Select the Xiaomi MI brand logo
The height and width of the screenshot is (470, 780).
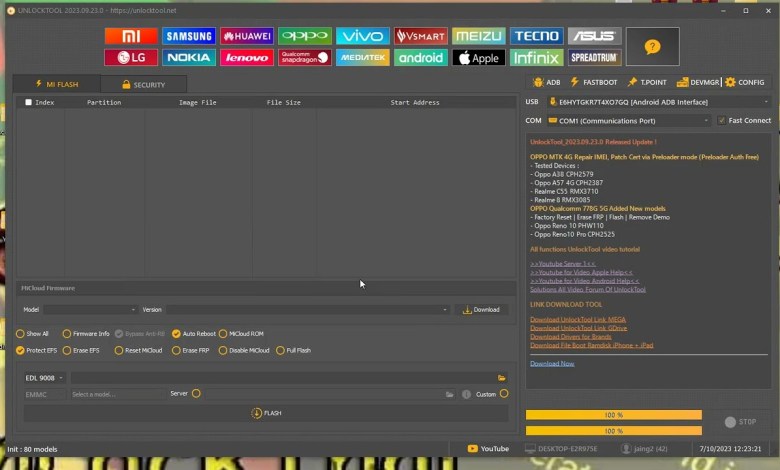click(131, 36)
